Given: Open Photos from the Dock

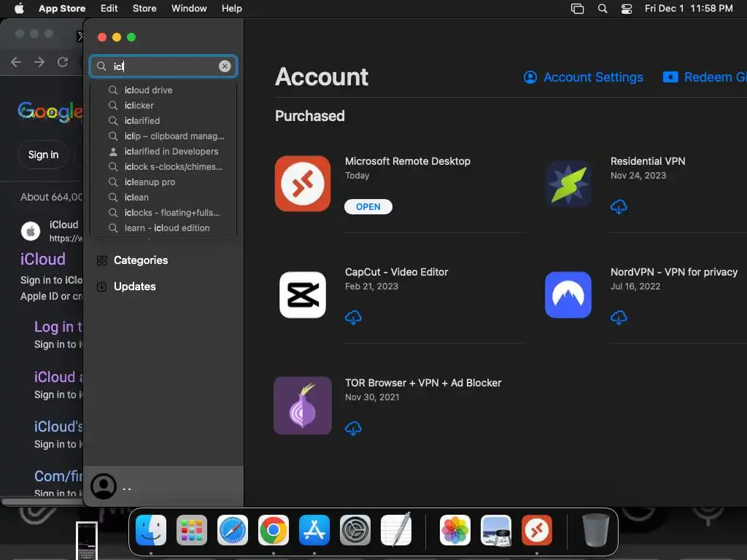Looking at the screenshot, I should click(455, 530).
